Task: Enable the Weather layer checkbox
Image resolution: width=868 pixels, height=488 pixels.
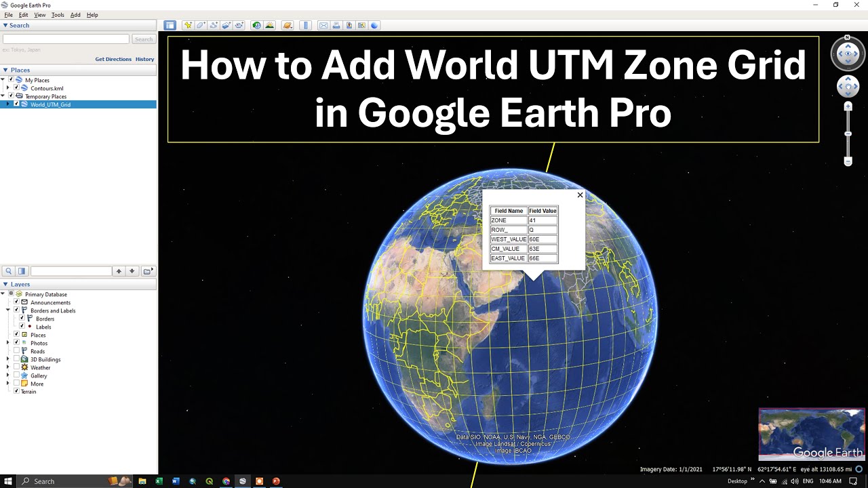Action: [x=16, y=367]
